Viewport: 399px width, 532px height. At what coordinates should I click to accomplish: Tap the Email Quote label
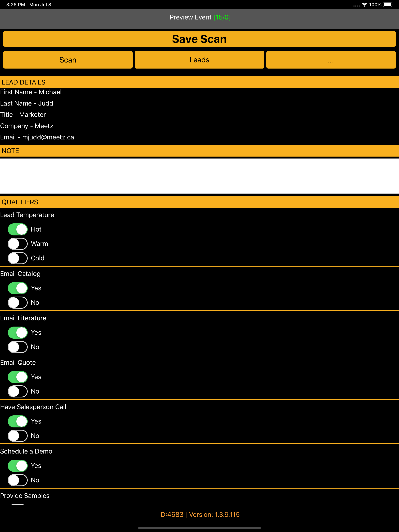[x=18, y=363]
